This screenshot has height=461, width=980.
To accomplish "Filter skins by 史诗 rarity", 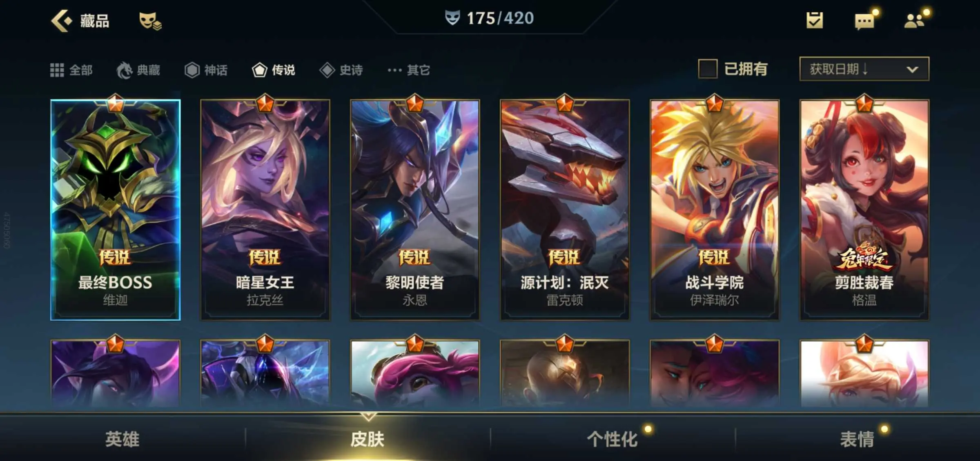I will tap(341, 70).
